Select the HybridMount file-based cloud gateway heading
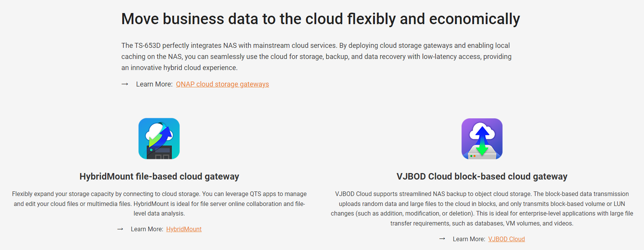Image resolution: width=644 pixels, height=250 pixels. 159,176
